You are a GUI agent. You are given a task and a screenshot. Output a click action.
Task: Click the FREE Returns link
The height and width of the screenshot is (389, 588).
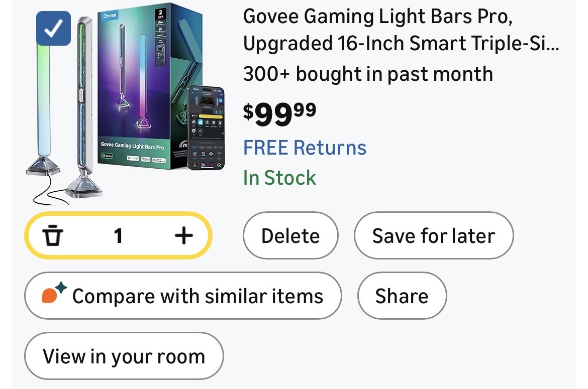(305, 148)
